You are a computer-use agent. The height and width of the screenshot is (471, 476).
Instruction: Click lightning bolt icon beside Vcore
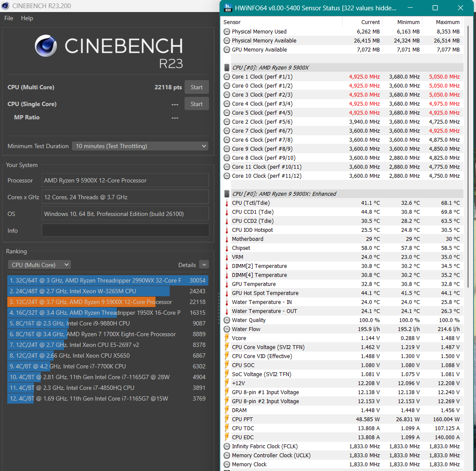227,338
